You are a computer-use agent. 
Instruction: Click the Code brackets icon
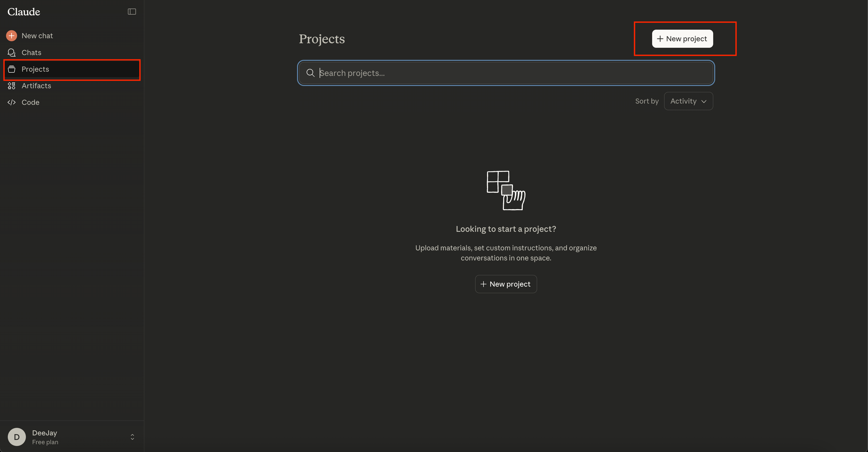coord(12,102)
